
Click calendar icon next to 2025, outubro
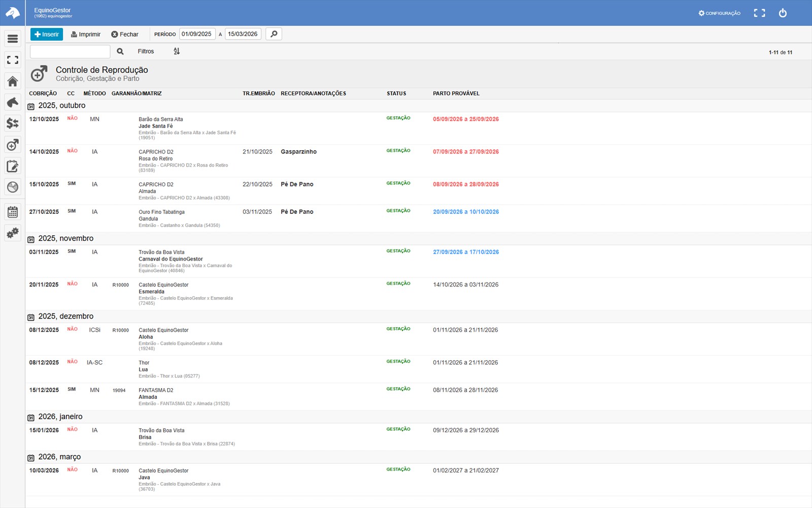click(31, 106)
